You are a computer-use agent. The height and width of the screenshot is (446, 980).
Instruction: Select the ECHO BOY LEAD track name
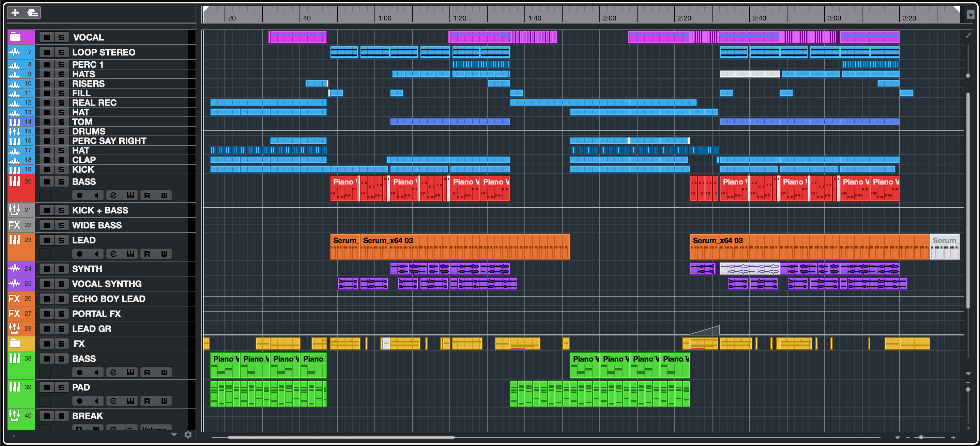[x=109, y=299]
